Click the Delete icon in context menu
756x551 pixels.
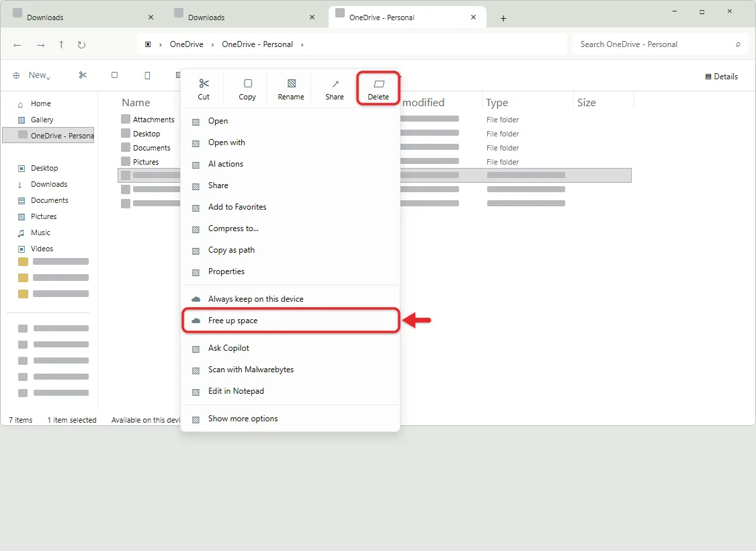click(379, 84)
